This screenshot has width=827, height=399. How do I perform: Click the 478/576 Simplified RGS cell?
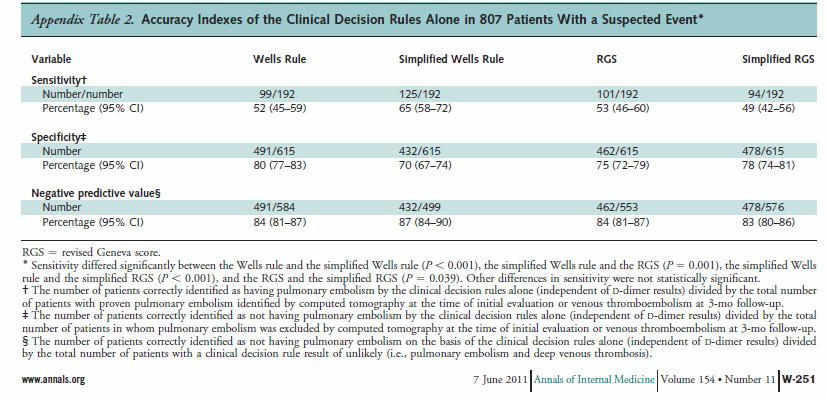(x=763, y=208)
